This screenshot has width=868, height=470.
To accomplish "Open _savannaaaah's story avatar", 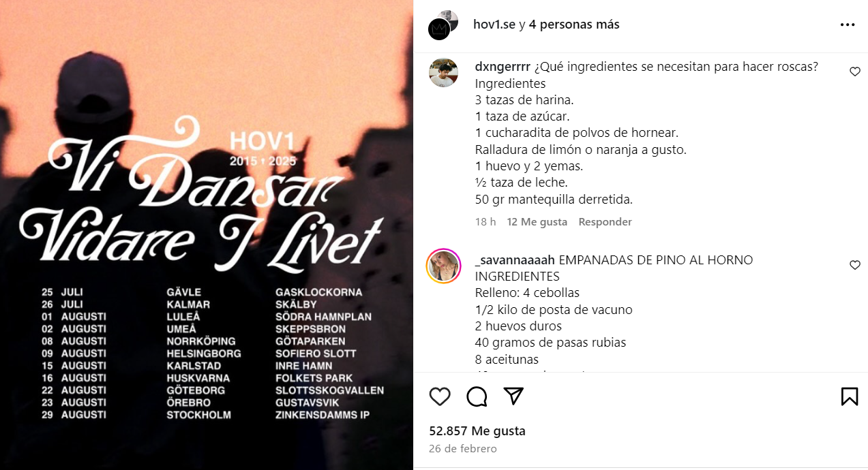I will (x=443, y=266).
